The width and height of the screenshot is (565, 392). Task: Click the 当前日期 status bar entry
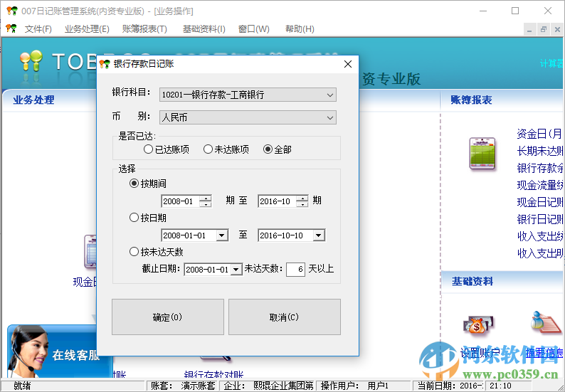(x=450, y=386)
